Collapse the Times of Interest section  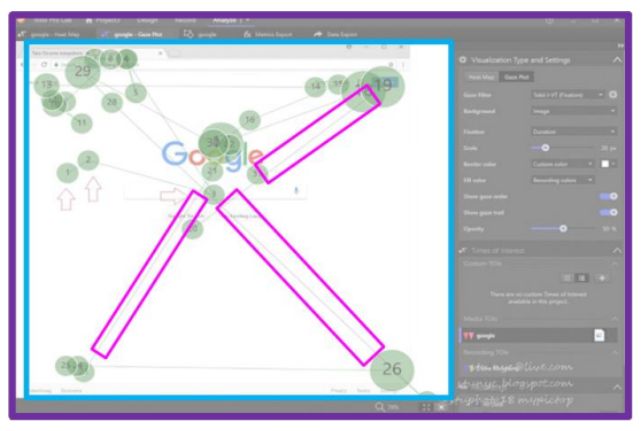617,250
